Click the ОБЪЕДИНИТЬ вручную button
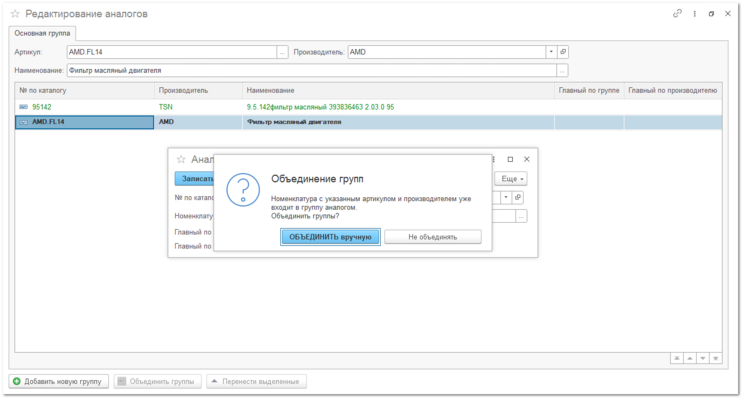The height and width of the screenshot is (399, 743). tap(330, 237)
